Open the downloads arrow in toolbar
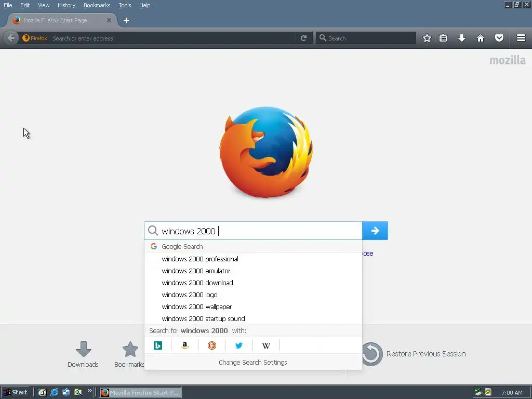This screenshot has width=532, height=399. click(462, 38)
